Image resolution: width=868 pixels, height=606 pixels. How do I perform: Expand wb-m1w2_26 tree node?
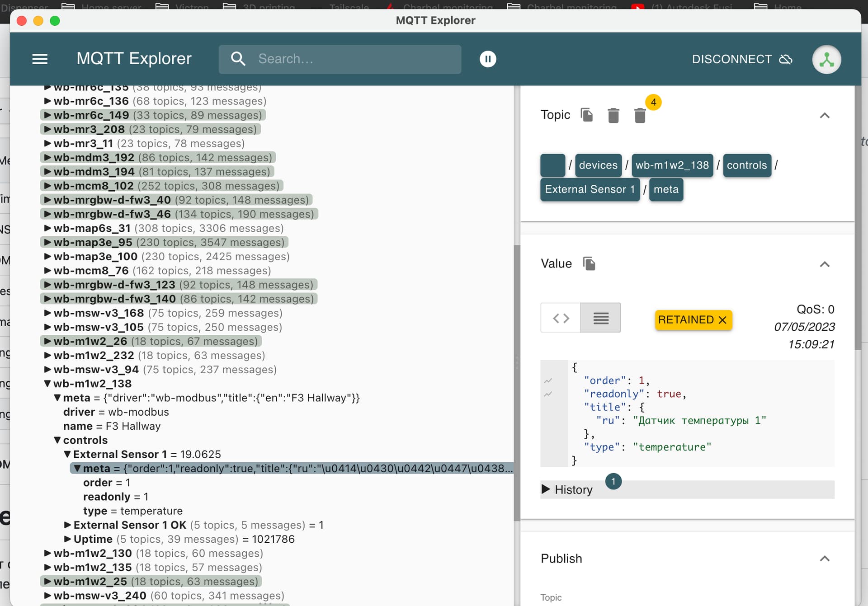coord(47,341)
